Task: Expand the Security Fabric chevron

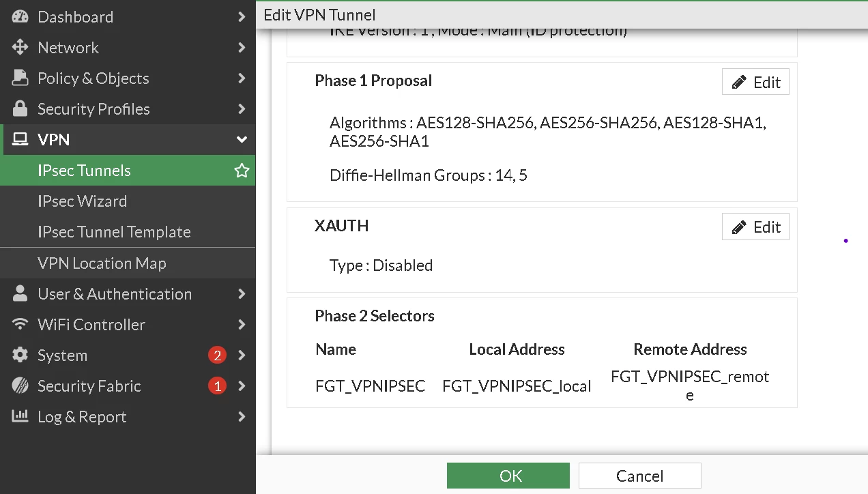Action: (242, 386)
